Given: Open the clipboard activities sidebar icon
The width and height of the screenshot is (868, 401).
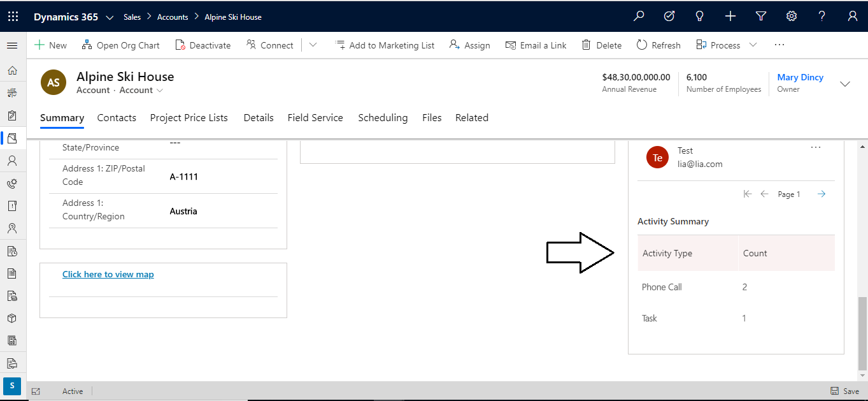Looking at the screenshot, I should click(12, 115).
